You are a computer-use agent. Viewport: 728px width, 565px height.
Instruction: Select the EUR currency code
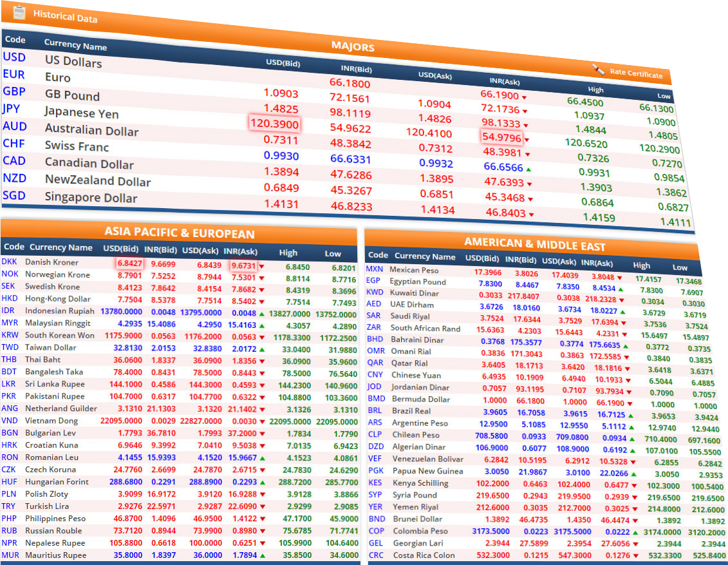tap(14, 74)
